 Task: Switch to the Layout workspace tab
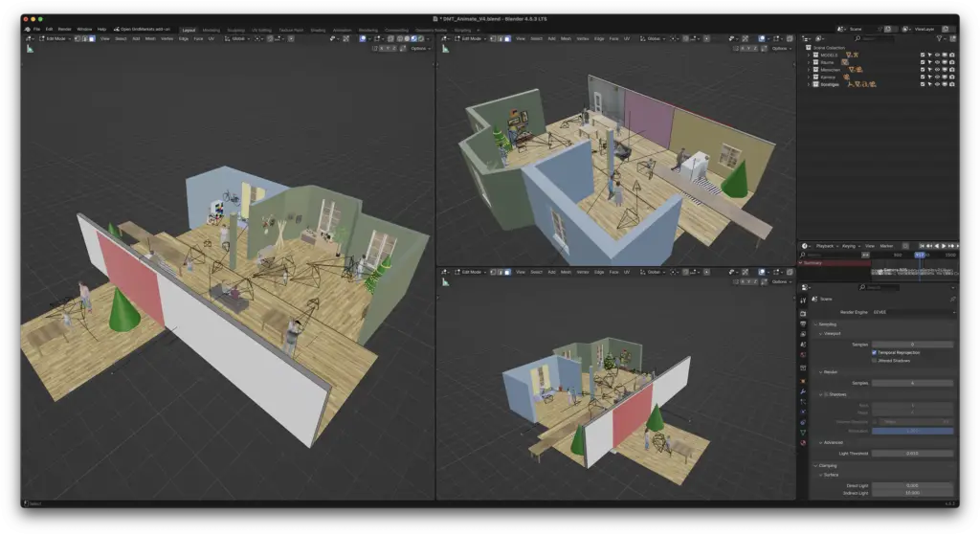click(x=189, y=30)
